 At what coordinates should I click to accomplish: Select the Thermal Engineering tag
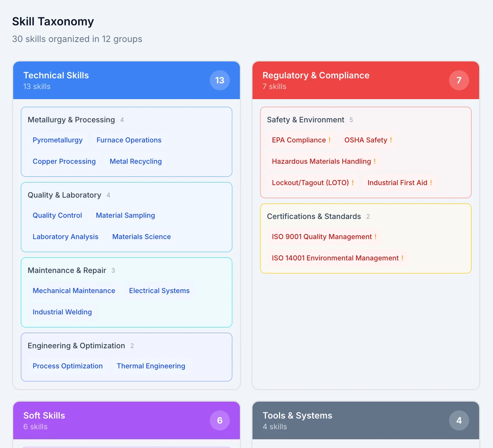[x=151, y=366]
